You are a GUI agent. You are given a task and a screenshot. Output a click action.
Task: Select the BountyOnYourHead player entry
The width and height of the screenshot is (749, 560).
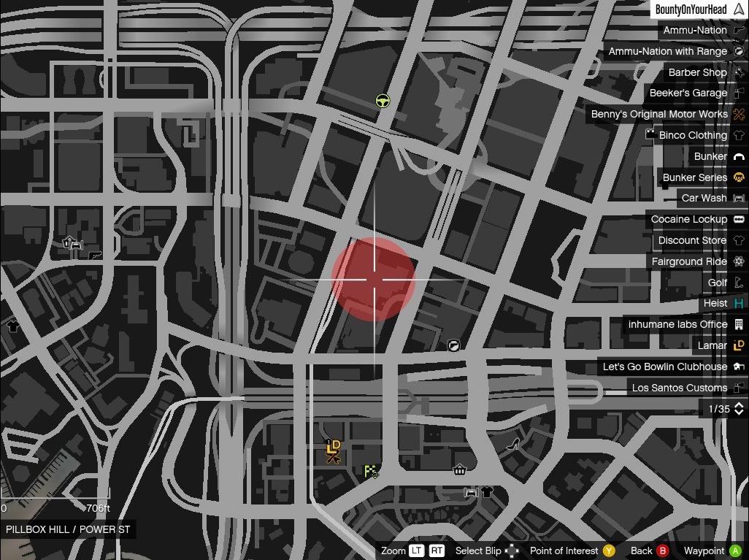point(691,9)
